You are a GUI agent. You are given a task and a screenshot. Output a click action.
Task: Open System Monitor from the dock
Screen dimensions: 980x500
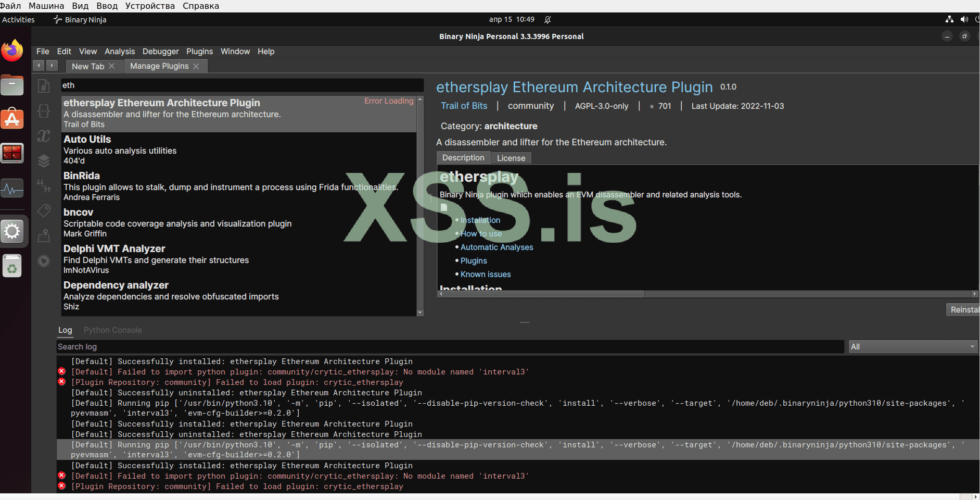pos(12,187)
